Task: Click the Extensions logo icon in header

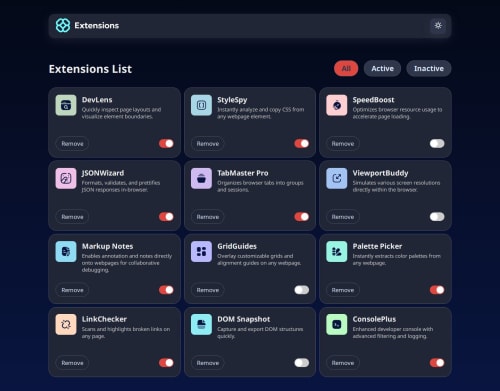Action: [63, 25]
